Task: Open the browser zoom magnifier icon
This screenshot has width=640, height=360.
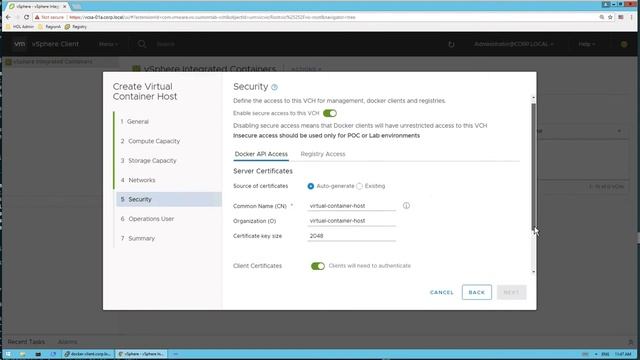Action: pyautogui.click(x=602, y=17)
